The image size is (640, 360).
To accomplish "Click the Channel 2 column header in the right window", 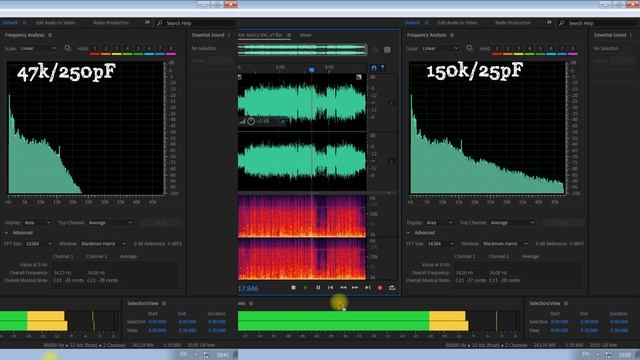I will [x=499, y=256].
